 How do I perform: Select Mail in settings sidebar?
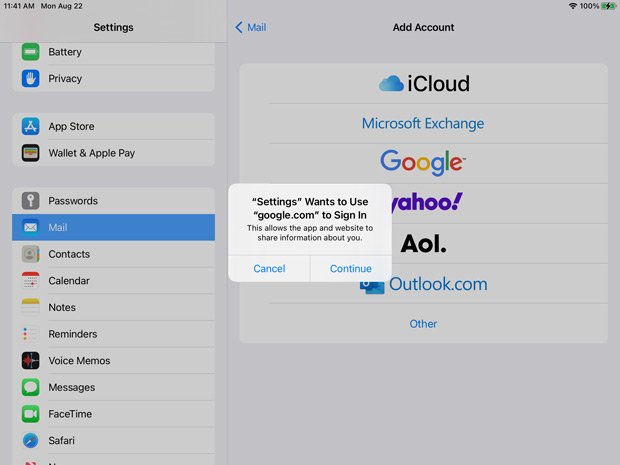click(113, 227)
